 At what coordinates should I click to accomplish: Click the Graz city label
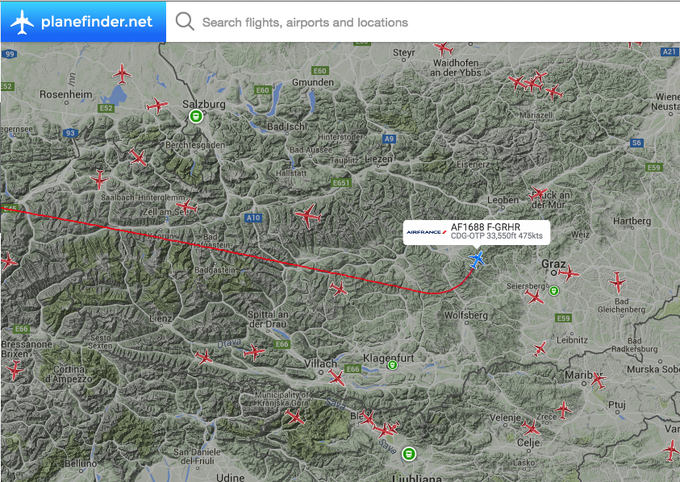[x=553, y=263]
